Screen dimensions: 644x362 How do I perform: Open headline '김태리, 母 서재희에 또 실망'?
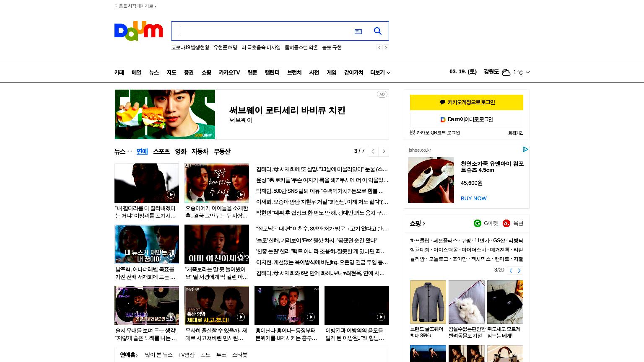(322, 169)
